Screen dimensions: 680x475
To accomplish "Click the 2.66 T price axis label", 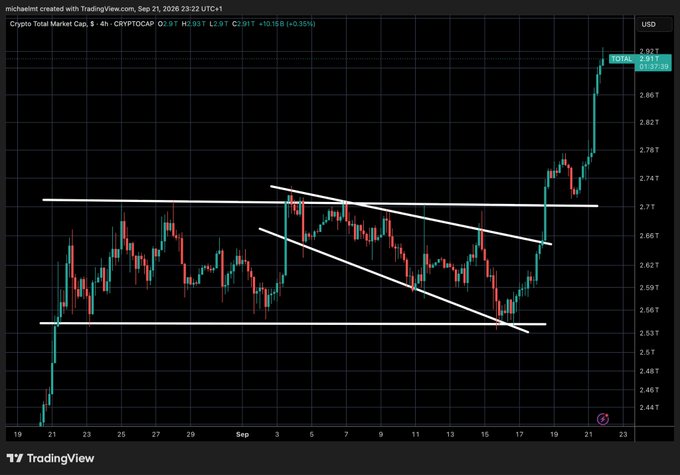I will (x=649, y=236).
